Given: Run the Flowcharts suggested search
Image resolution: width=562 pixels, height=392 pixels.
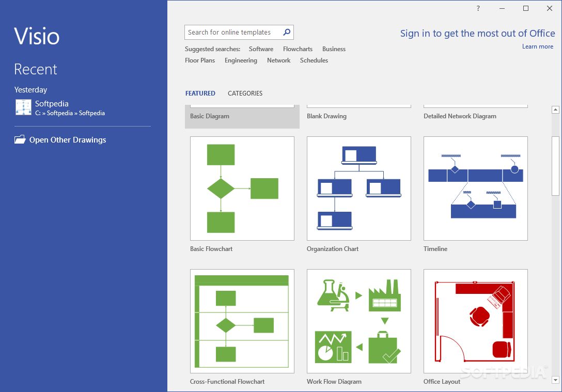Looking at the screenshot, I should [x=298, y=49].
